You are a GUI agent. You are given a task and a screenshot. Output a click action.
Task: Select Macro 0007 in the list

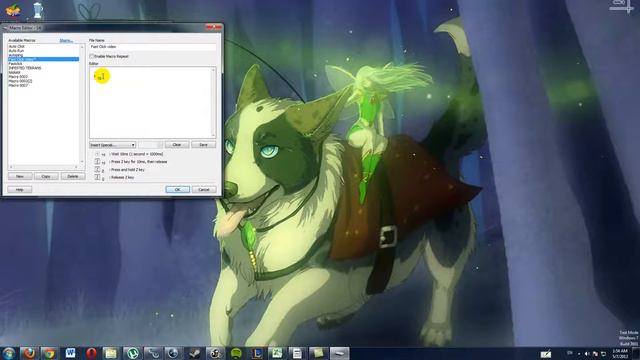click(x=18, y=85)
